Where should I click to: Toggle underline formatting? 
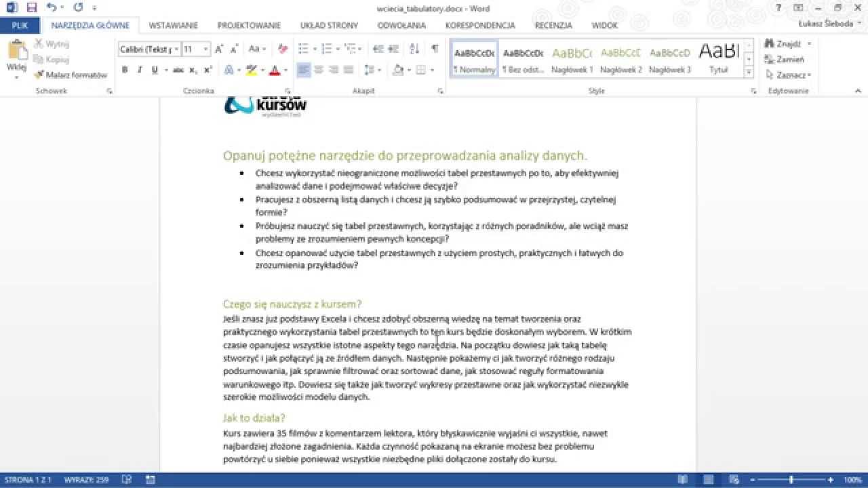click(155, 70)
